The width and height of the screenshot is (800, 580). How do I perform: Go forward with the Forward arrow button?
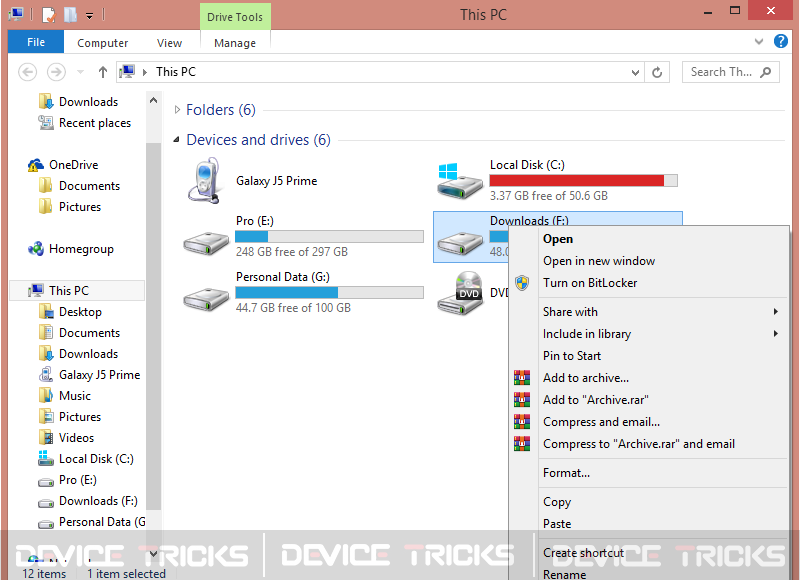pyautogui.click(x=56, y=72)
